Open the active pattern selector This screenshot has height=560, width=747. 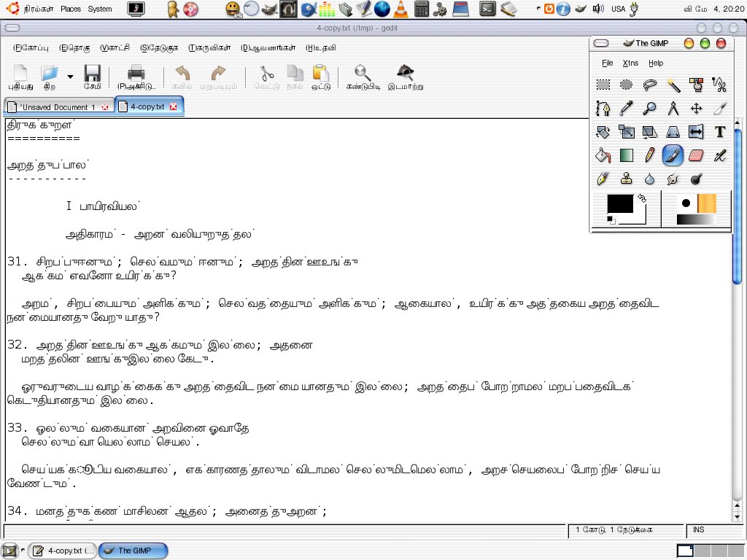click(x=706, y=203)
